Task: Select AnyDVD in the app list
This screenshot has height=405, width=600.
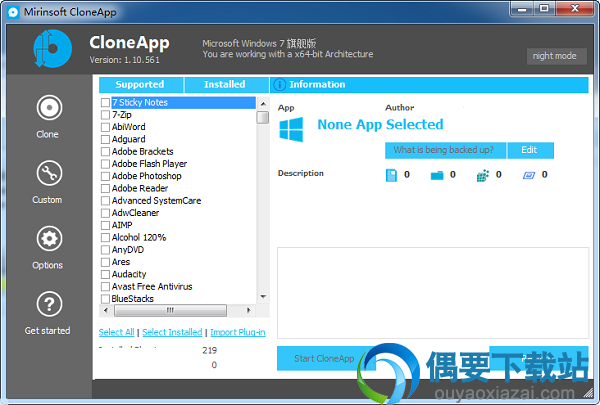Action: (128, 250)
